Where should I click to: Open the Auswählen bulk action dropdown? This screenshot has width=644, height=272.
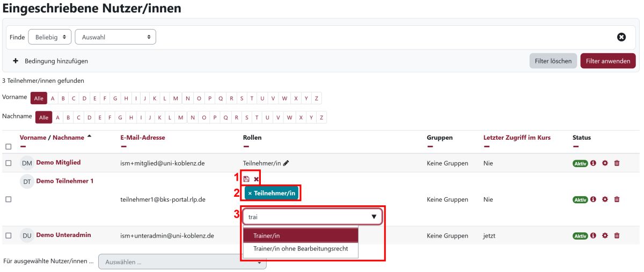tap(182, 262)
